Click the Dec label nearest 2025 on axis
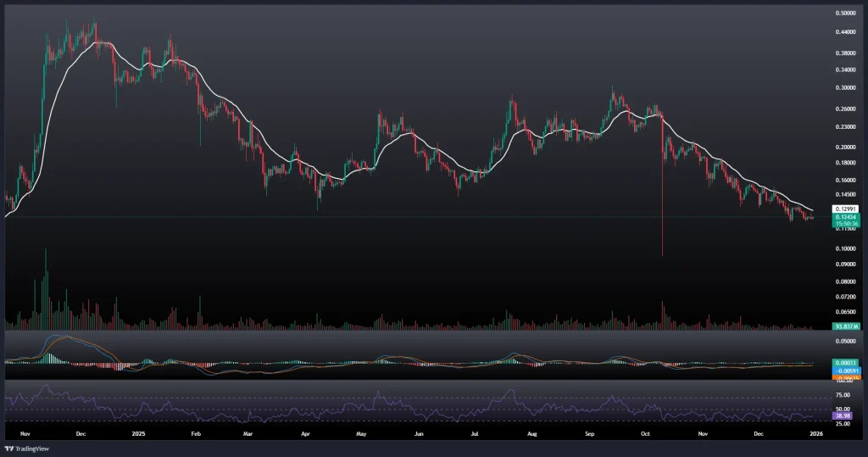 click(x=81, y=432)
